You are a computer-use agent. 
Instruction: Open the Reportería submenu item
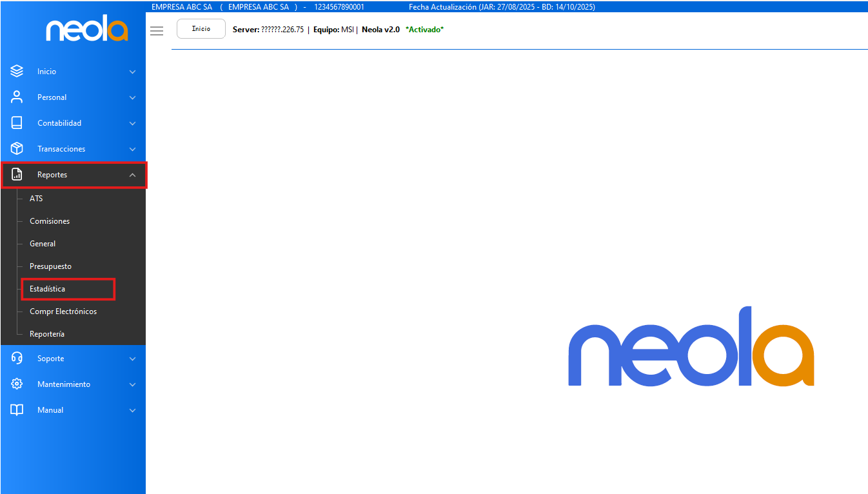click(x=47, y=334)
